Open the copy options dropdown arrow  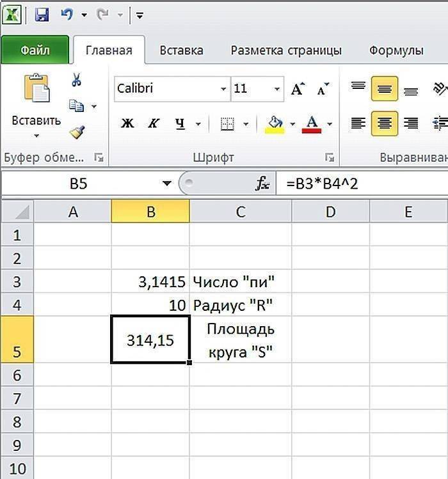[94, 106]
